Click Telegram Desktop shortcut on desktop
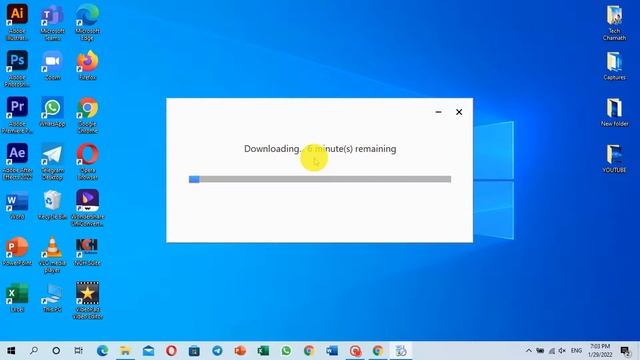 tap(52, 161)
